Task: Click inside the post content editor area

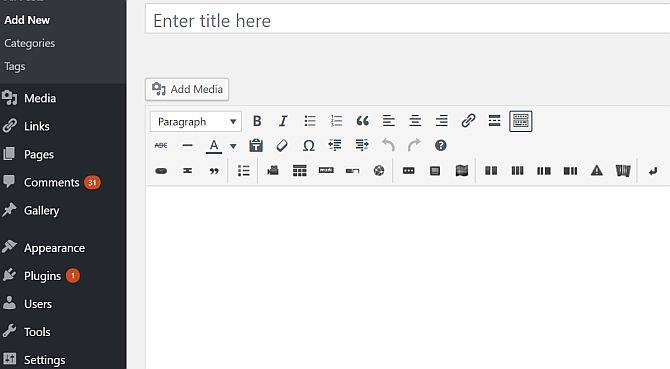Action: (408, 278)
